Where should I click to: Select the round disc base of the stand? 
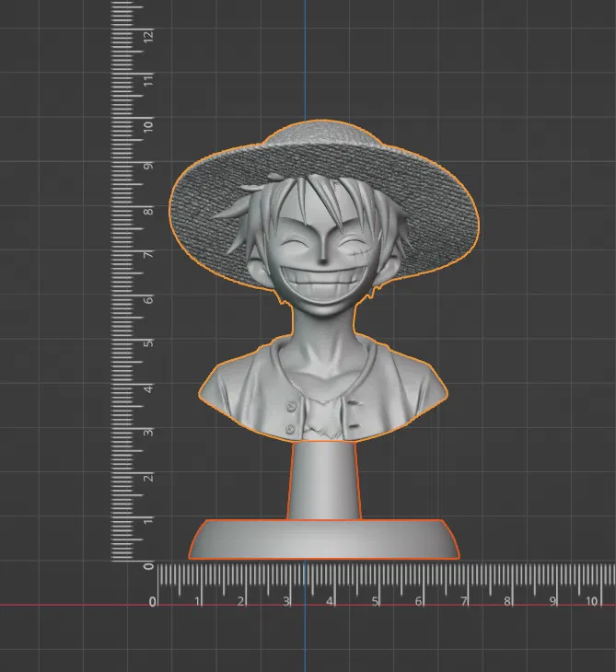point(324,539)
